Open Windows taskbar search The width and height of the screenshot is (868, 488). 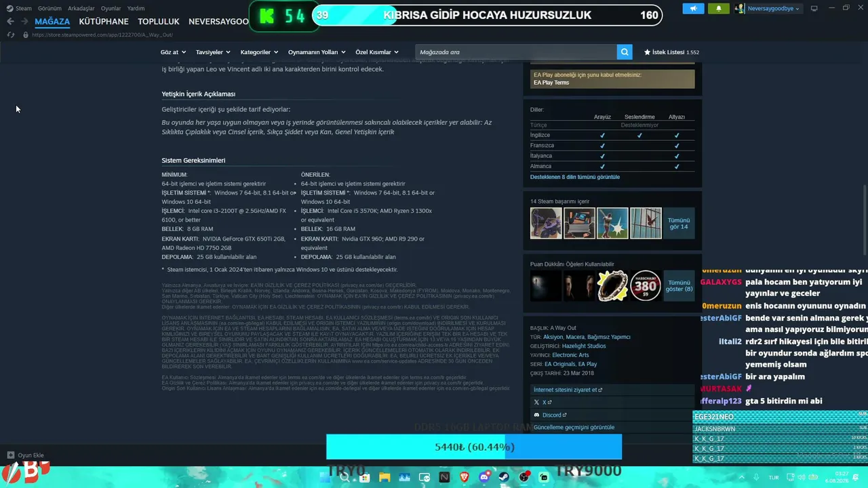tap(344, 477)
